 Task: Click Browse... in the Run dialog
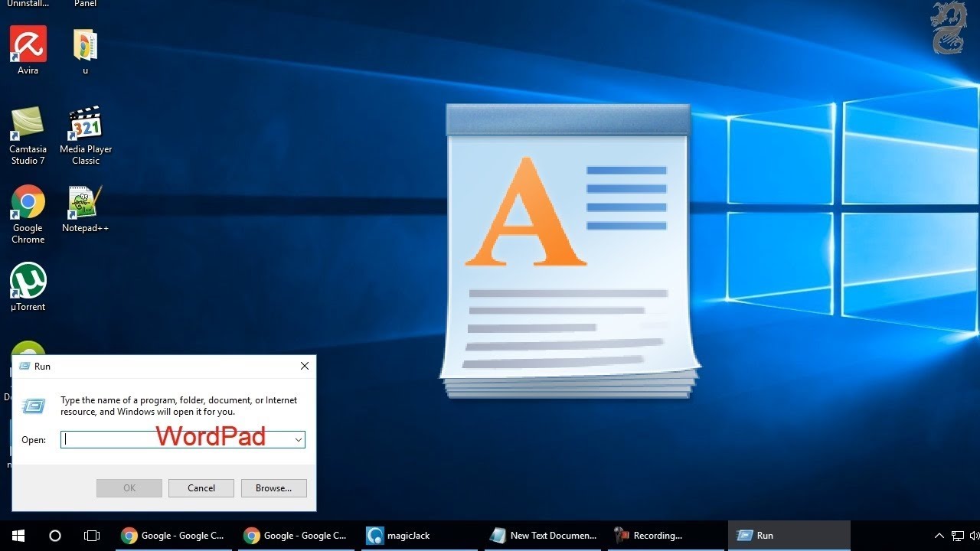(273, 488)
